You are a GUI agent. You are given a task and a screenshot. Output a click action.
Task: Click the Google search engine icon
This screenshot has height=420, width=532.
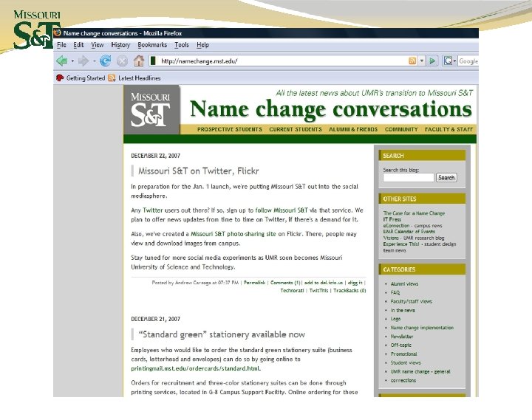(x=448, y=61)
